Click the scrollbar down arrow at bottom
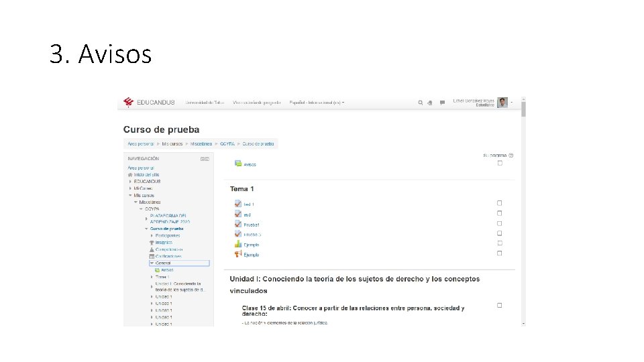 [x=523, y=324]
